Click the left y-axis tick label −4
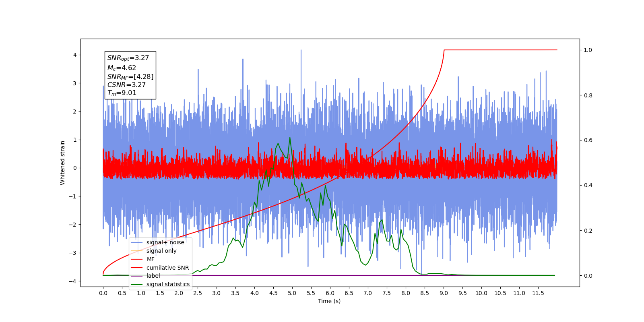This screenshot has width=644, height=322. 73,281
